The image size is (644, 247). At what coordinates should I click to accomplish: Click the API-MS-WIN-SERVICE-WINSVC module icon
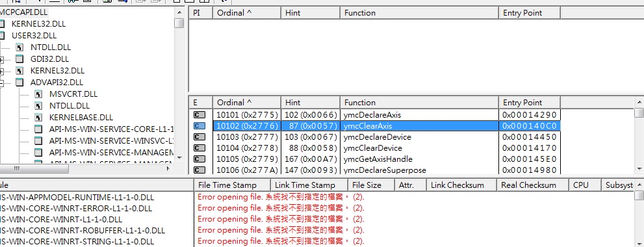point(38,140)
